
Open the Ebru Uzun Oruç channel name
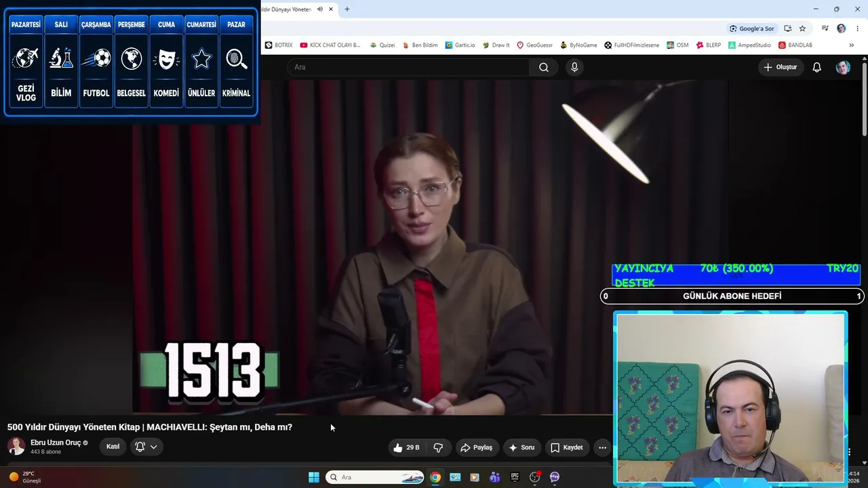coord(56,443)
